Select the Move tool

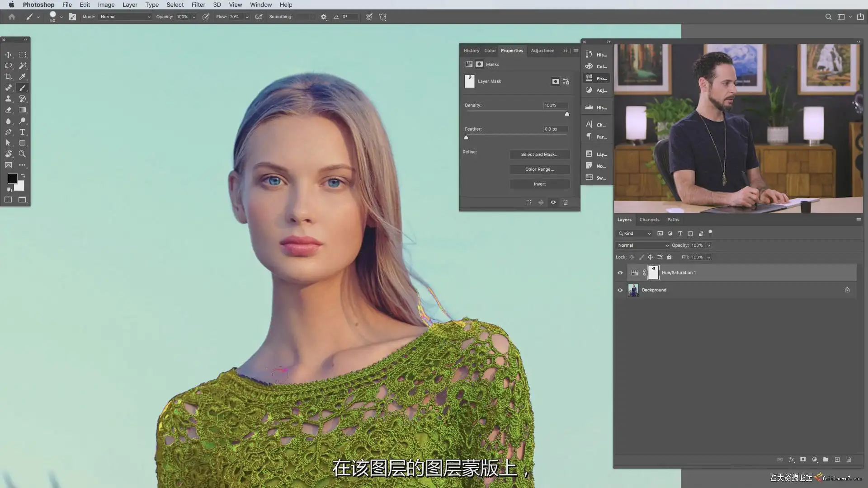[8, 55]
